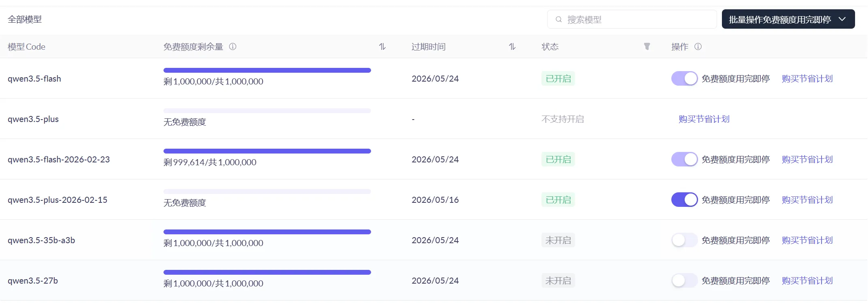
Task: Select model name qwen3.5-27b
Action: [x=33, y=281]
